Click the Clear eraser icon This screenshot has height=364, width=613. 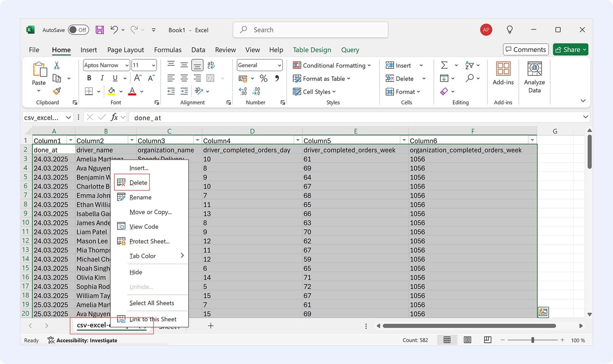tap(444, 91)
